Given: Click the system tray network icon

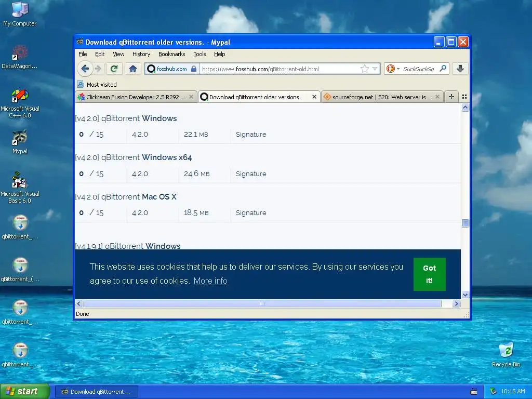Looking at the screenshot, I should click(494, 392).
